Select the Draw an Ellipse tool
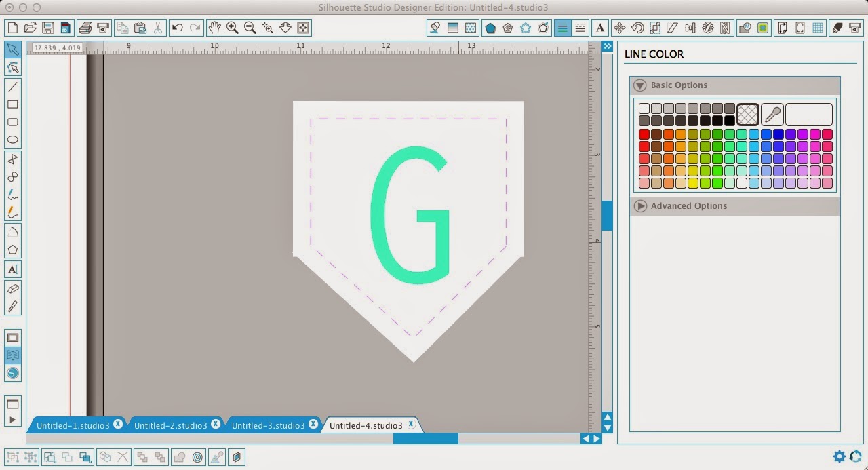The height and width of the screenshot is (470, 868). [x=12, y=140]
